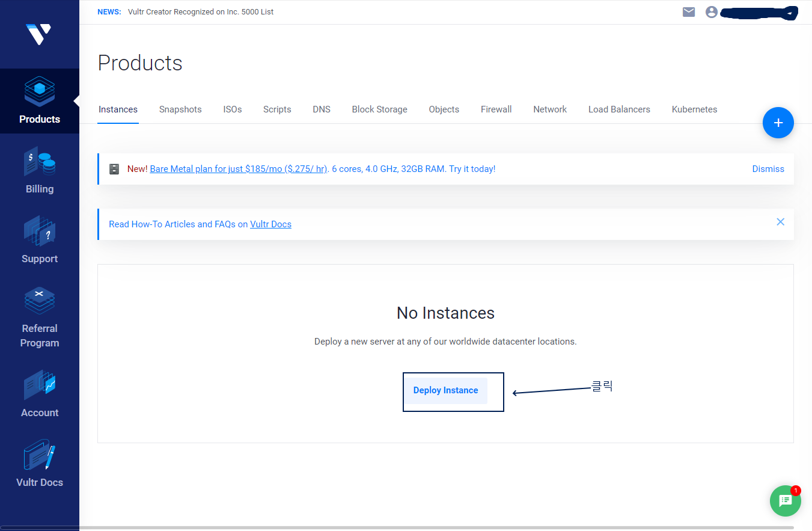Open Vultr Docs sidebar icon
The width and height of the screenshot is (812, 531).
click(40, 455)
